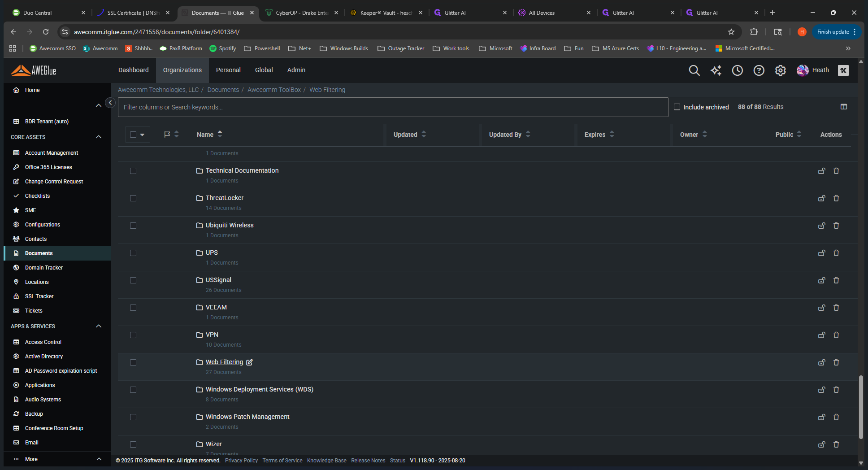Open the account settings gear icon
This screenshot has height=470, width=868.
[x=781, y=70]
